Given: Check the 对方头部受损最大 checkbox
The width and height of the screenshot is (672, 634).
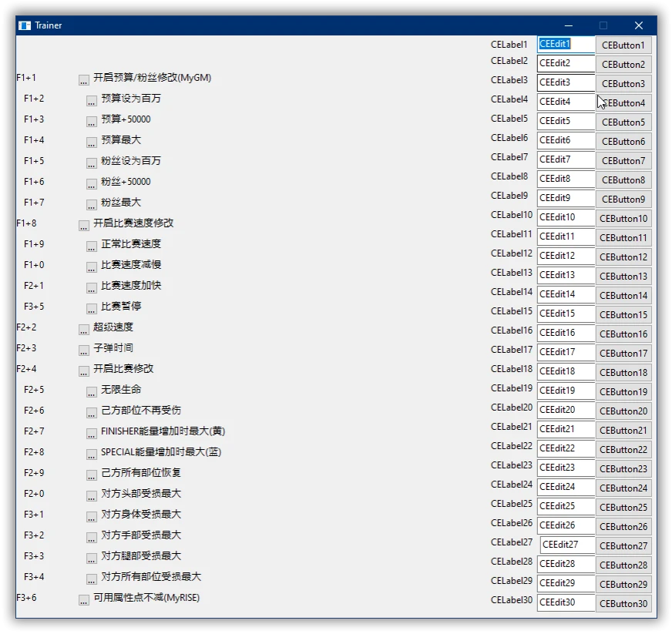Looking at the screenshot, I should 91,496.
